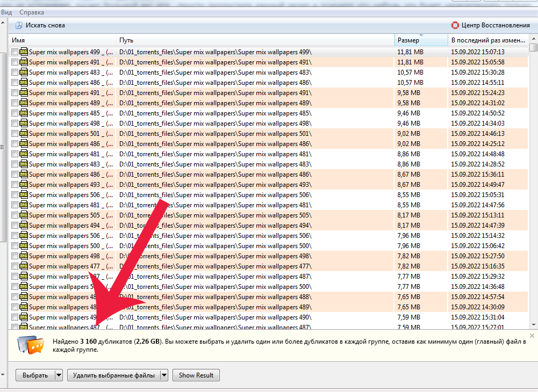Click file icon of Super mix wallpapers 501

(24, 134)
